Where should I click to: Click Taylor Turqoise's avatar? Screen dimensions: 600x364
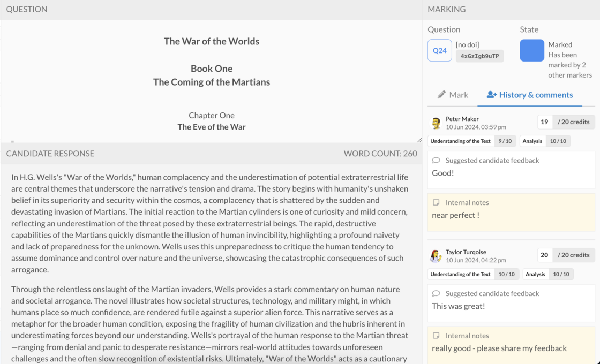[436, 256]
